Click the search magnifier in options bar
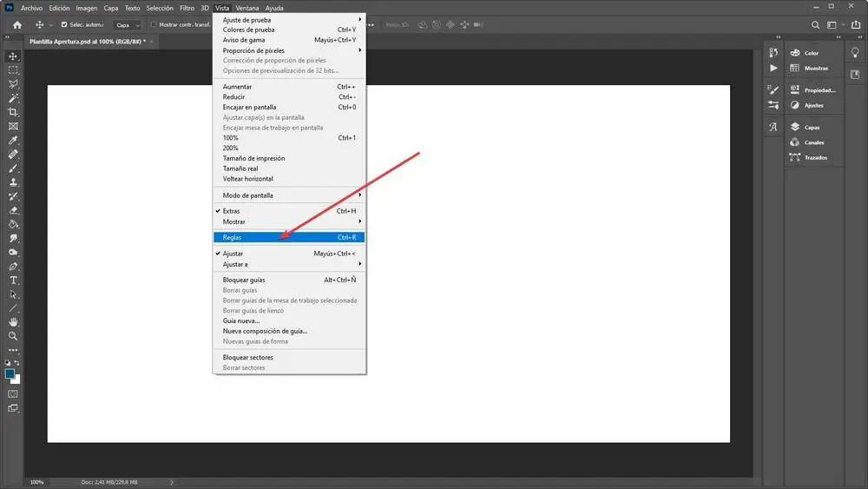This screenshot has height=489, width=868. pyautogui.click(x=815, y=25)
